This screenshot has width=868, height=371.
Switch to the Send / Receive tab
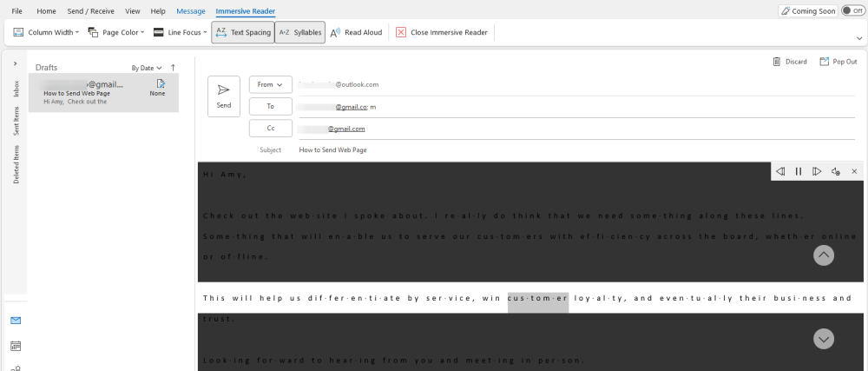(91, 11)
